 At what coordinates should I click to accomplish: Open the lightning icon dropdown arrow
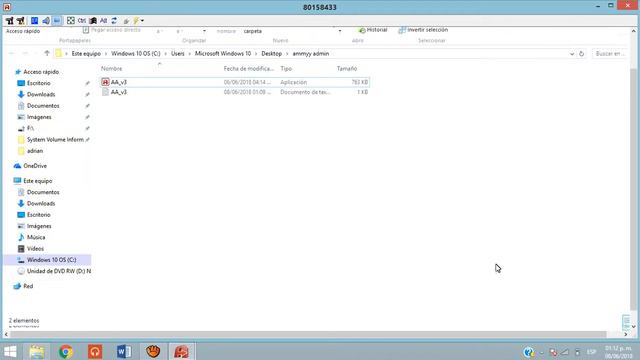142,20
